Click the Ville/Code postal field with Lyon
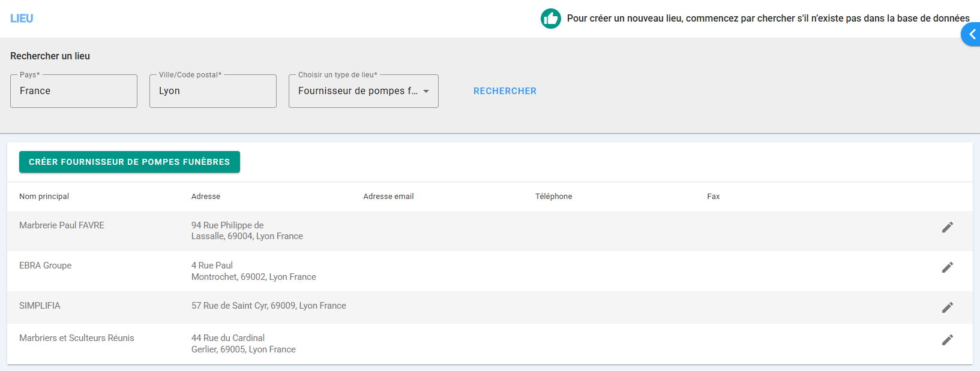Image resolution: width=980 pixels, height=371 pixels. (x=212, y=91)
